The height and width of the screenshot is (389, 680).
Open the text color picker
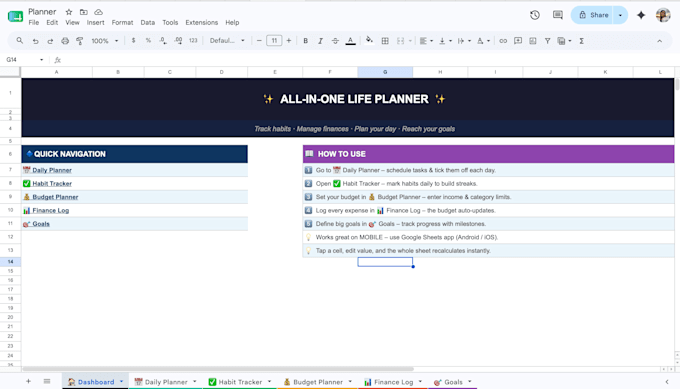tap(350, 41)
